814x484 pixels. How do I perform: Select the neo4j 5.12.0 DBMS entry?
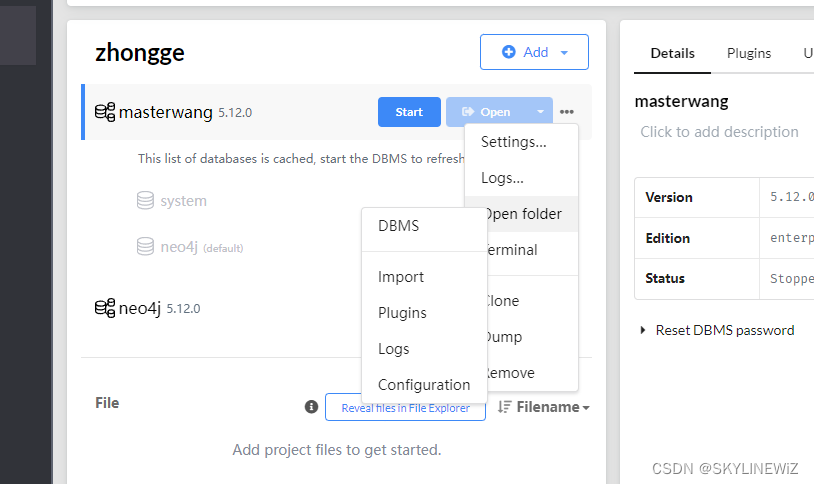147,308
